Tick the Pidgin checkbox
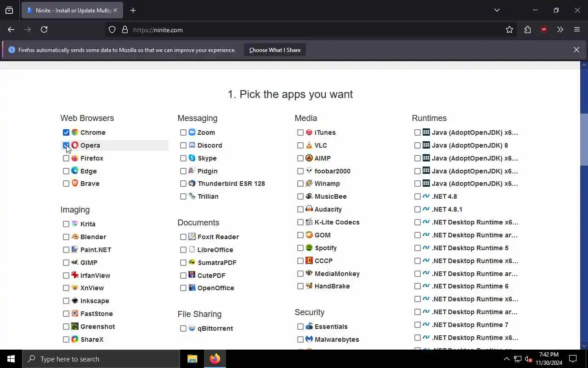This screenshot has height=368, width=588. [x=183, y=171]
